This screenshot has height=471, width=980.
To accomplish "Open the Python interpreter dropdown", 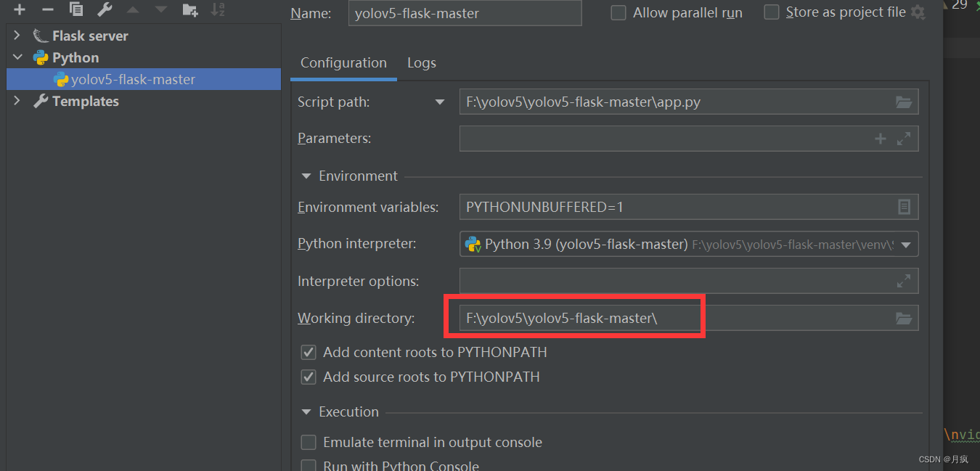I will 906,245.
